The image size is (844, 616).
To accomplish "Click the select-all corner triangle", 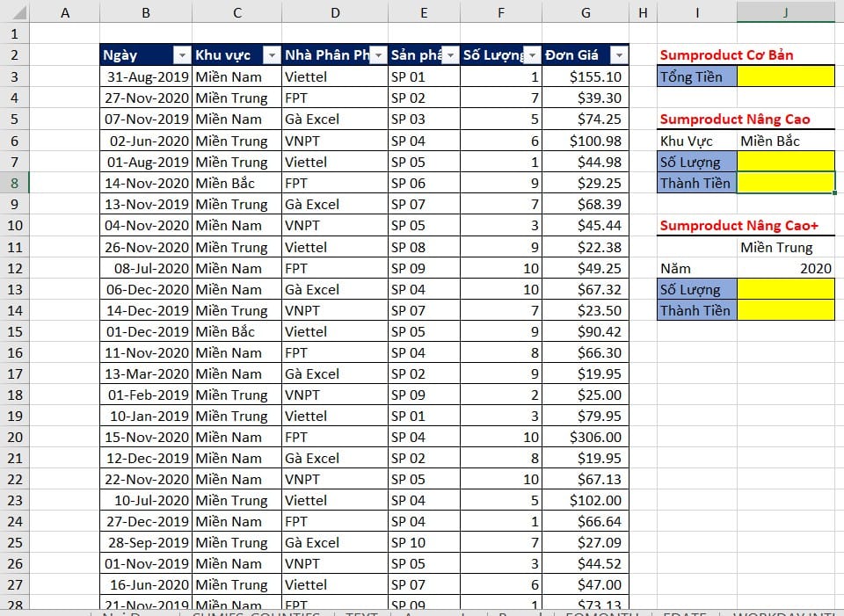I will (x=15, y=12).
